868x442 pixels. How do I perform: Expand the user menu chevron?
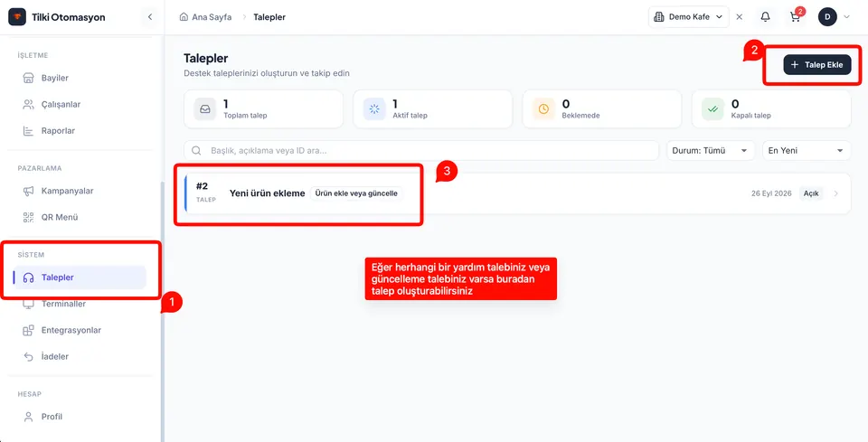pos(846,17)
